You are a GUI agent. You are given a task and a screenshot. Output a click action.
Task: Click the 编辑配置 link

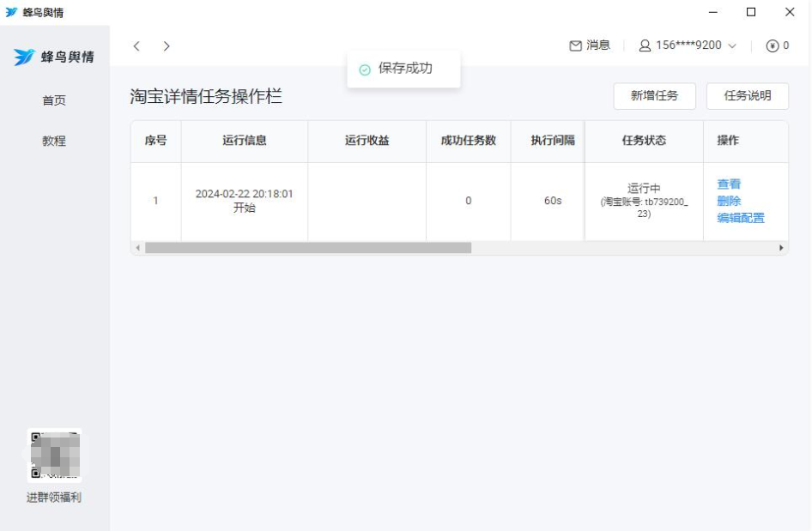point(741,218)
